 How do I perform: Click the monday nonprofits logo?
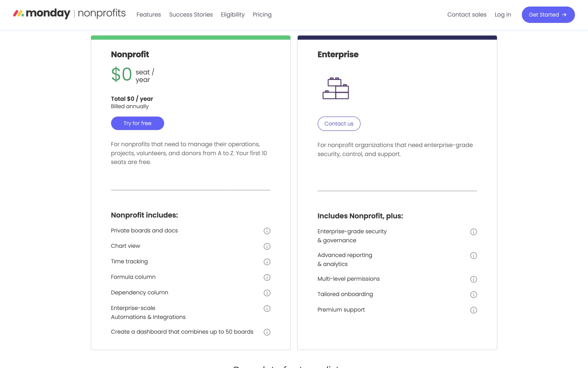point(69,13)
